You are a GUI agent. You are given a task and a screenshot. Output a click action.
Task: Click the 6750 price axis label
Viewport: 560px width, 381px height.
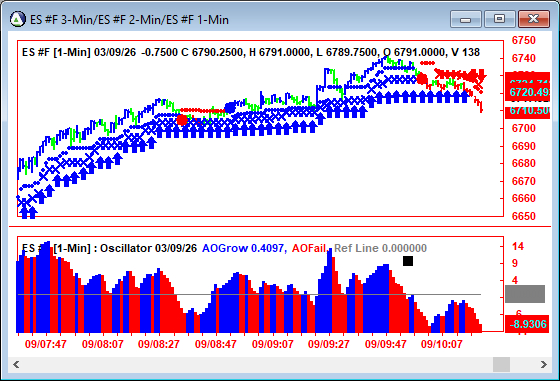pos(524,40)
